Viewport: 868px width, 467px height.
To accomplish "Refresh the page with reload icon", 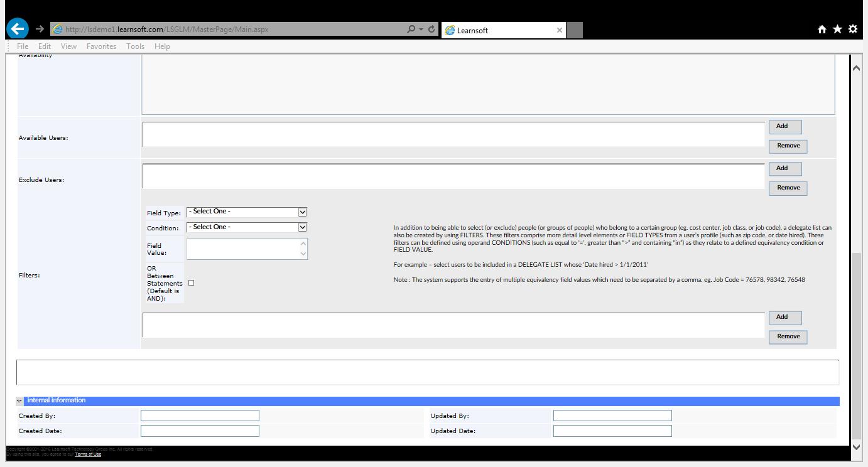I will 431,29.
